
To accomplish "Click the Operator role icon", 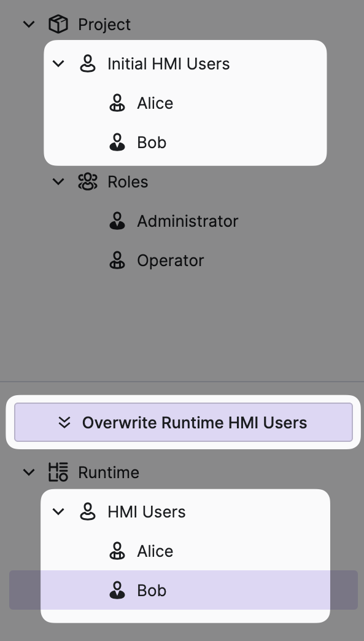I will (117, 260).
